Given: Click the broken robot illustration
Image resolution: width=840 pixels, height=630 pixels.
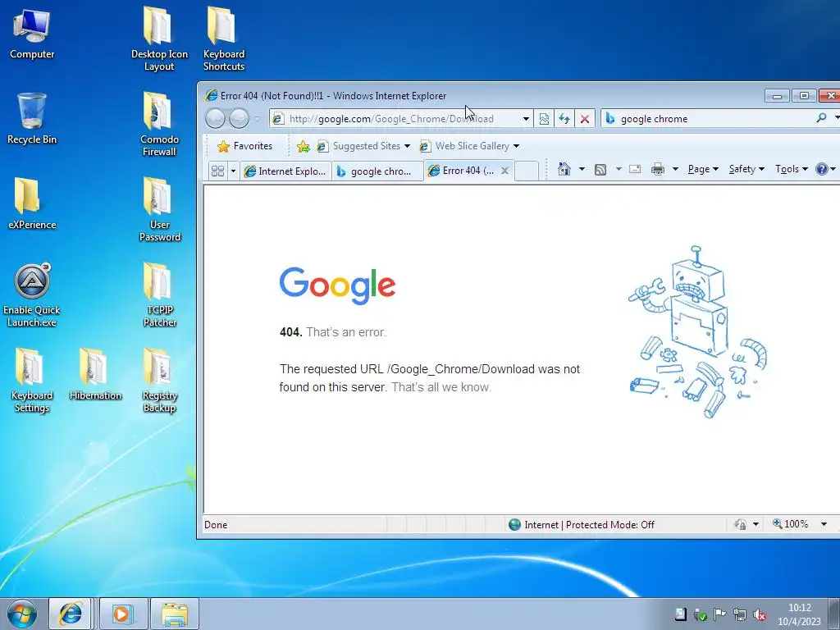Looking at the screenshot, I should pos(699,332).
